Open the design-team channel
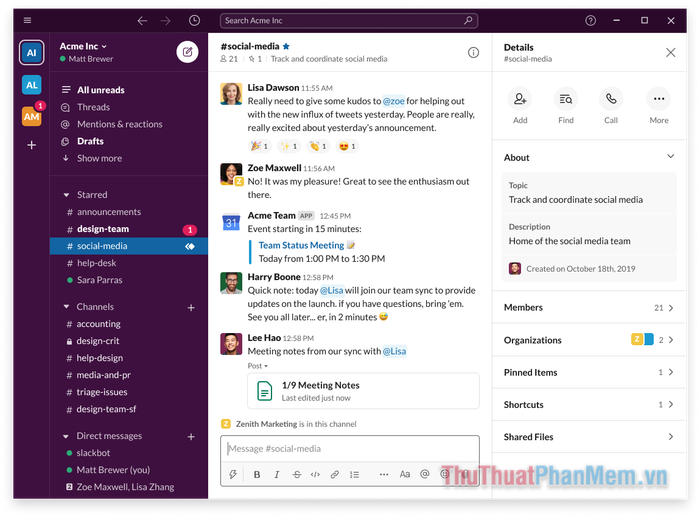The height and width of the screenshot is (517, 700). tap(103, 229)
